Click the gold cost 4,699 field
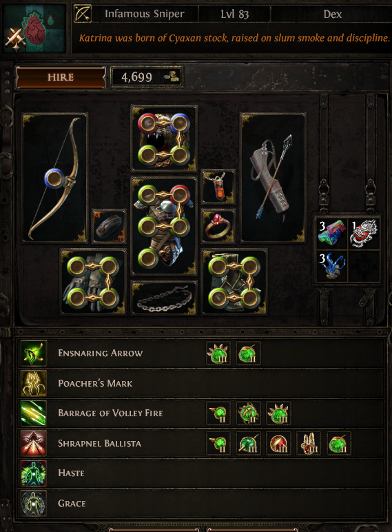The image size is (392, 532). click(x=147, y=77)
